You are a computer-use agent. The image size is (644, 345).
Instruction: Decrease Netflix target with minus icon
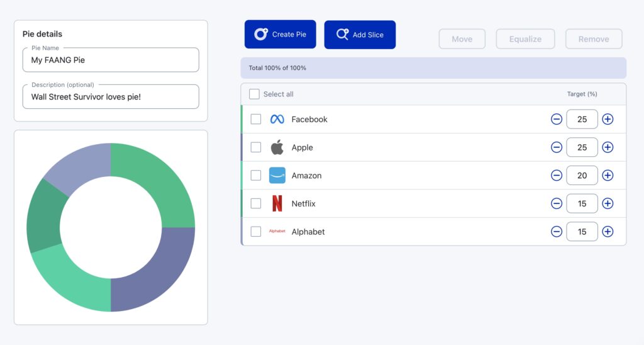[x=557, y=203]
